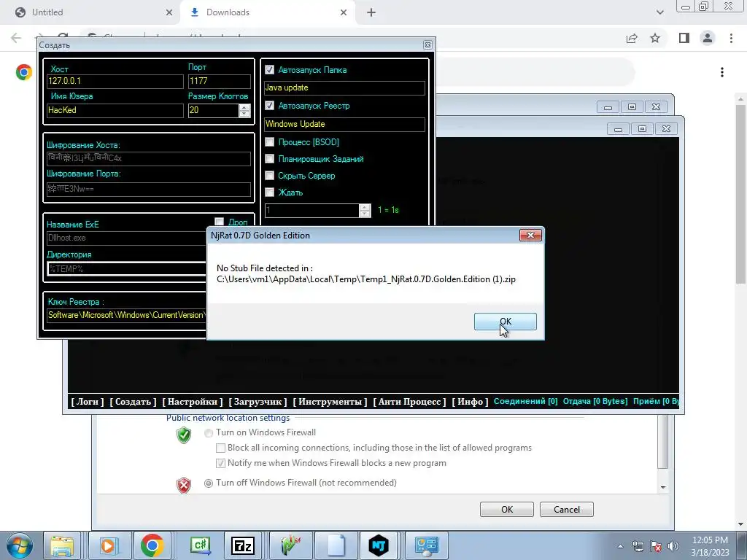Toggle Notify me when Firewall blocks program

pyautogui.click(x=220, y=463)
